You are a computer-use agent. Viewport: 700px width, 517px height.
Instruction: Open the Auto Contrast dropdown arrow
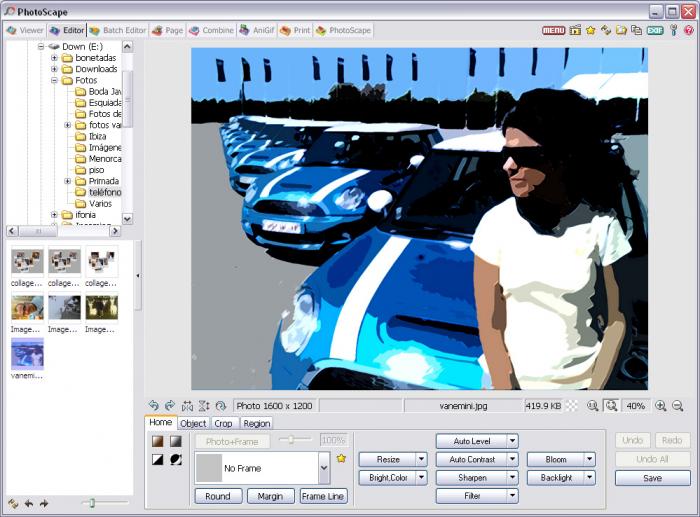[x=512, y=459]
